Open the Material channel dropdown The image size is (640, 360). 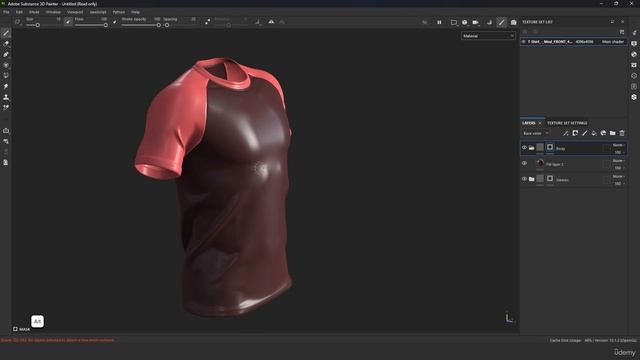click(x=488, y=36)
